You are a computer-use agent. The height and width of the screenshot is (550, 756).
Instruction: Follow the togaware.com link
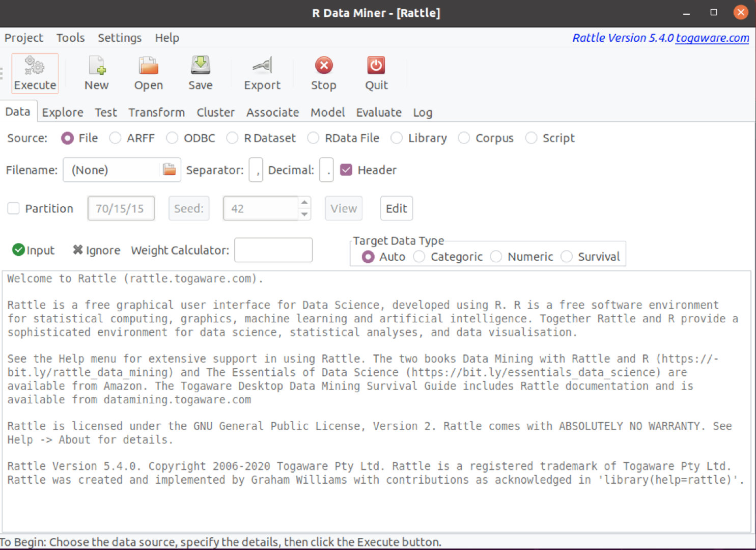pyautogui.click(x=712, y=38)
